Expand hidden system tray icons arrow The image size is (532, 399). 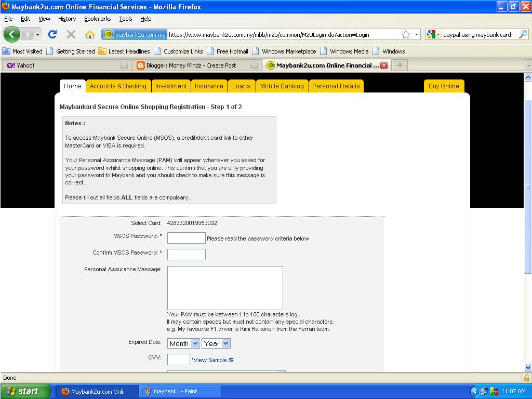tap(474, 391)
